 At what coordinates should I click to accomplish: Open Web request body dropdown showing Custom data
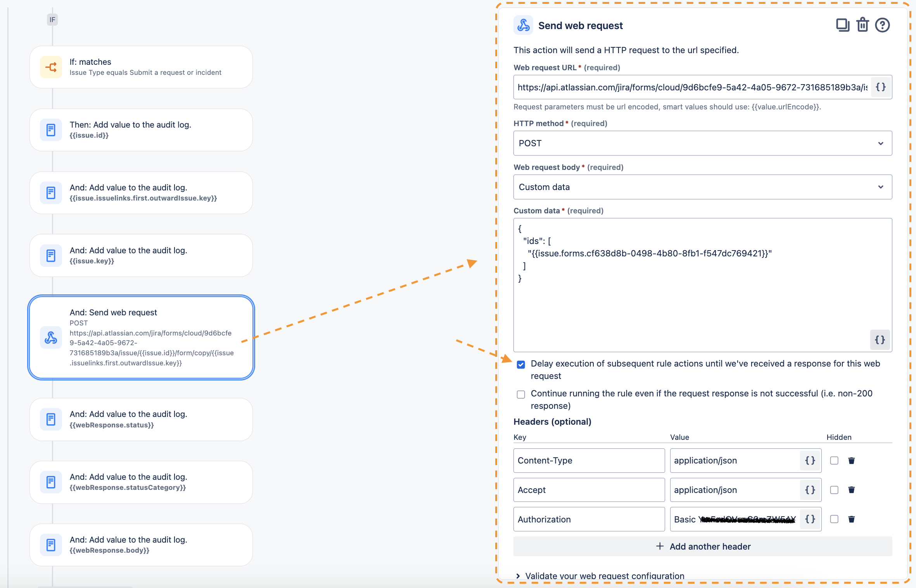pos(703,187)
